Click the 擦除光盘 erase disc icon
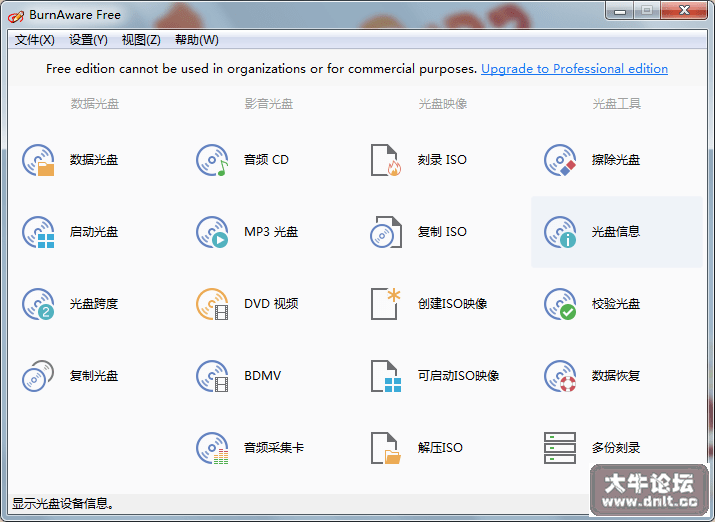 (x=560, y=160)
